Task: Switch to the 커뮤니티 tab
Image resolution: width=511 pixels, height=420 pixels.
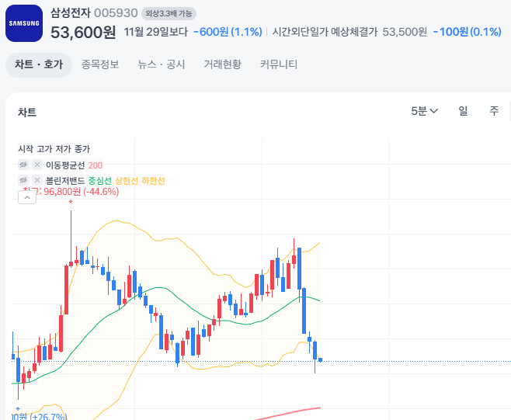Action: pos(279,64)
